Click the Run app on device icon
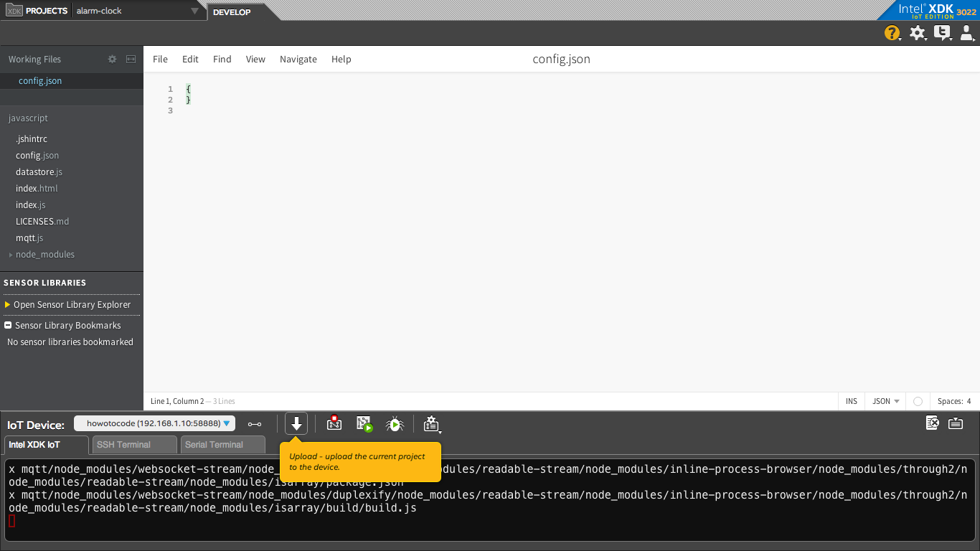The width and height of the screenshot is (980, 551). pos(364,424)
